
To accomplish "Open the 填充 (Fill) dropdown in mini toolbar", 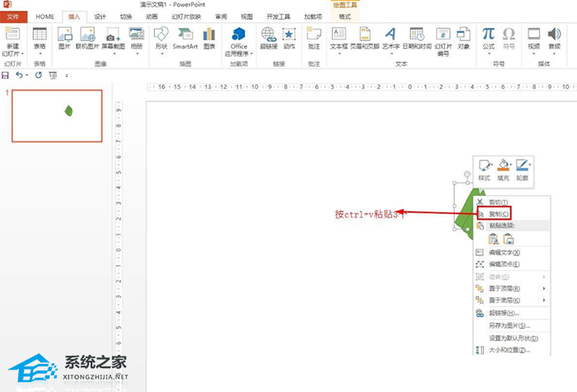I will (x=511, y=165).
